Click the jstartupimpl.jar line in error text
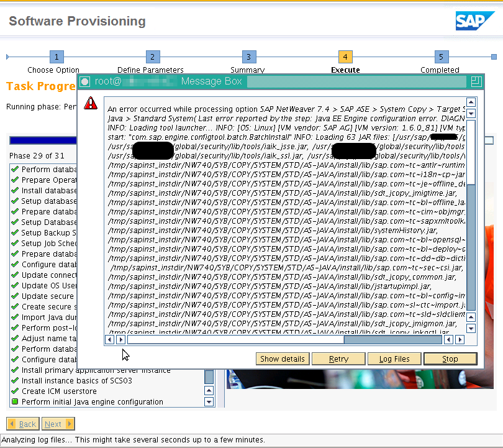Viewport: 503px width, 448px height. (270, 286)
